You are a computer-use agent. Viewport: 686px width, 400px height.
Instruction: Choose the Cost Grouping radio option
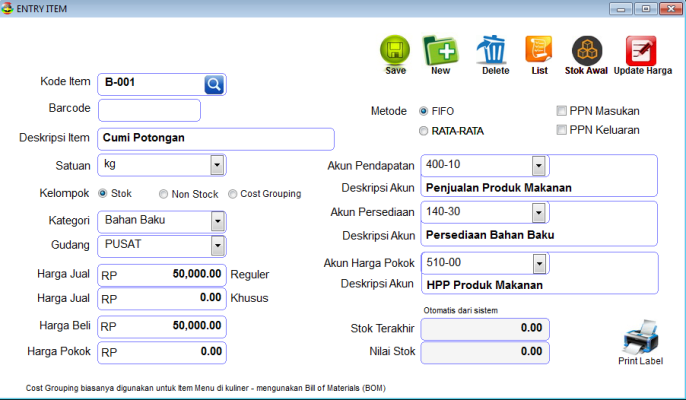(232, 194)
